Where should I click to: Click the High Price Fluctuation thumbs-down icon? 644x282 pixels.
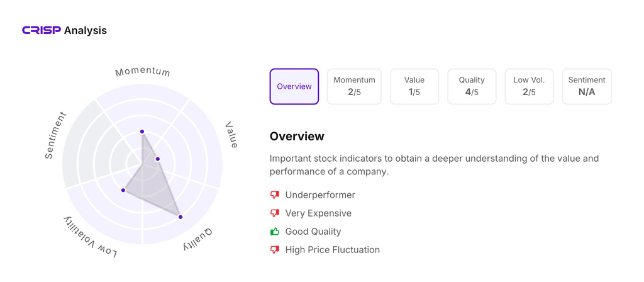pyautogui.click(x=274, y=250)
